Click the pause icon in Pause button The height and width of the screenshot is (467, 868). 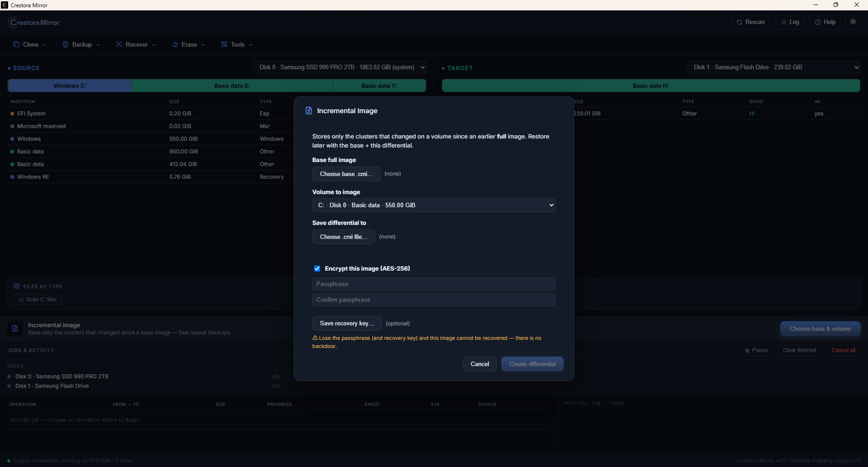(x=747, y=350)
